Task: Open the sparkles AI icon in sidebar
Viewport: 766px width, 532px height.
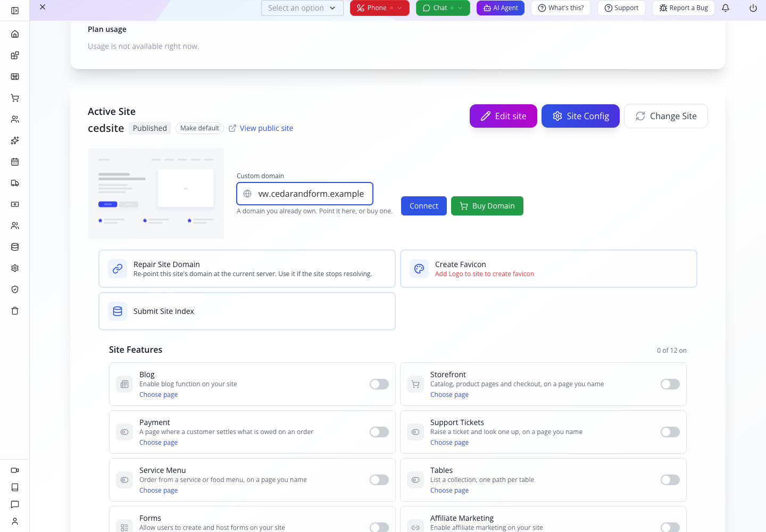Action: (x=15, y=140)
